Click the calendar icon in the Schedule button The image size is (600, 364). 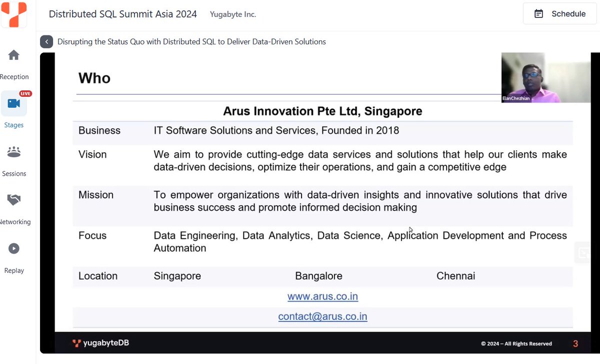click(538, 13)
